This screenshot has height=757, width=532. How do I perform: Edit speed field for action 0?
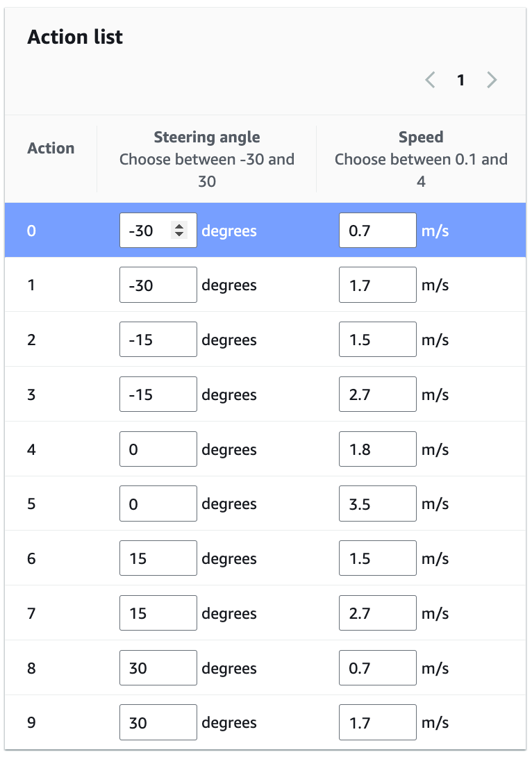(x=377, y=231)
